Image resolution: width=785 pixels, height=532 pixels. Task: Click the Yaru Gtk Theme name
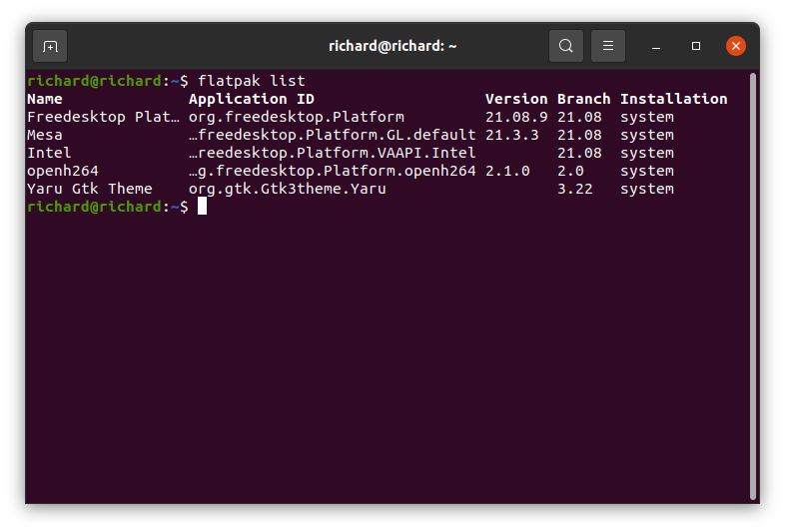pyautogui.click(x=90, y=190)
